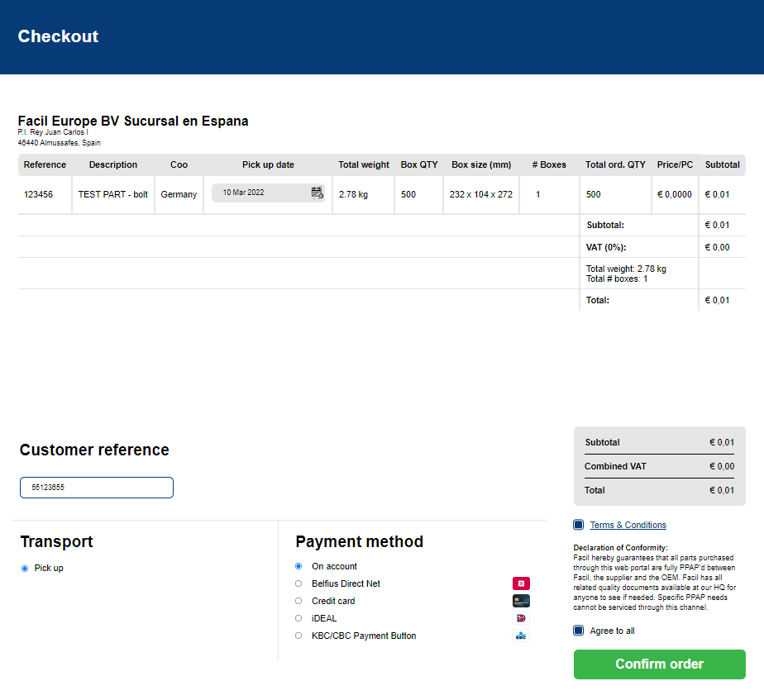Click the Customer reference input field

(97, 488)
